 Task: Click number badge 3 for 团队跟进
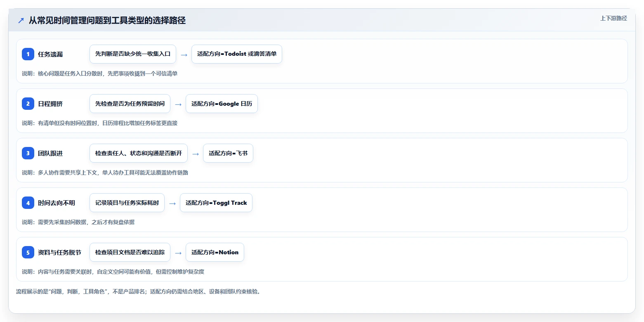[x=28, y=153]
